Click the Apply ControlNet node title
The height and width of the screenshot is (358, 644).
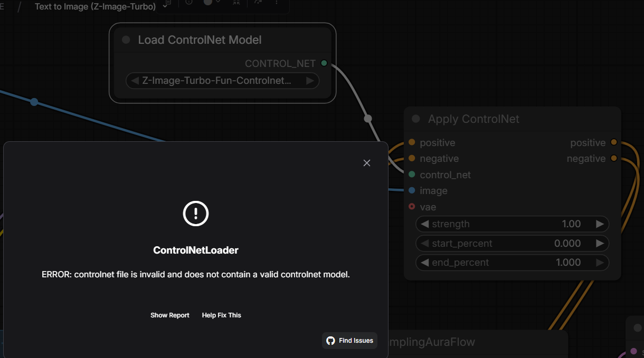pyautogui.click(x=473, y=119)
